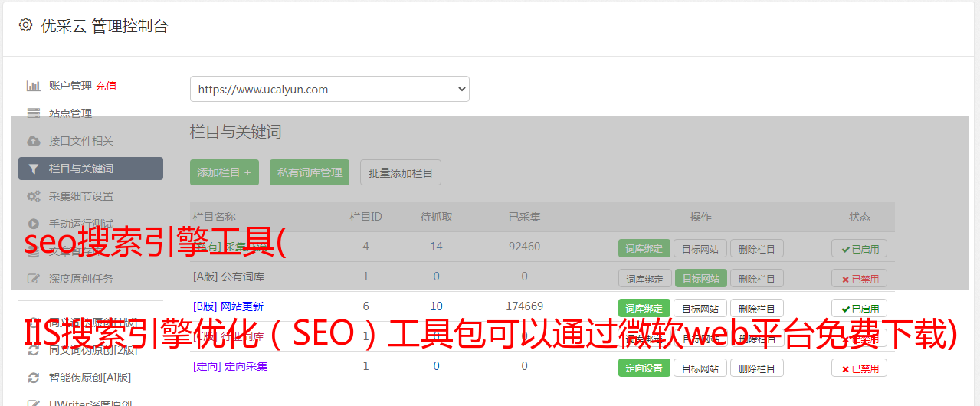The image size is (980, 406).
Task: Click 目标网站 for [A版] 公有词库
Action: (700, 278)
